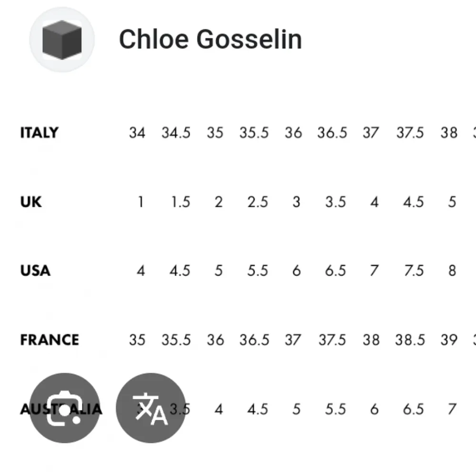
Task: Choose size 6.5 in AUSTRALIA row
Action: click(x=413, y=409)
